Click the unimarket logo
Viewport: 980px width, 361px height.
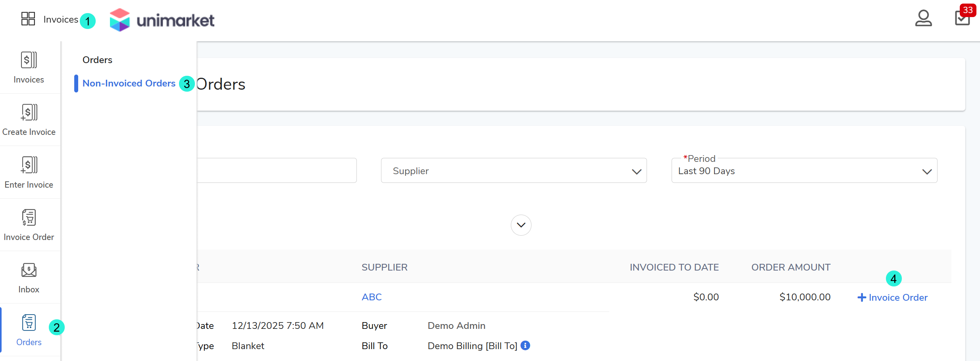pos(162,20)
